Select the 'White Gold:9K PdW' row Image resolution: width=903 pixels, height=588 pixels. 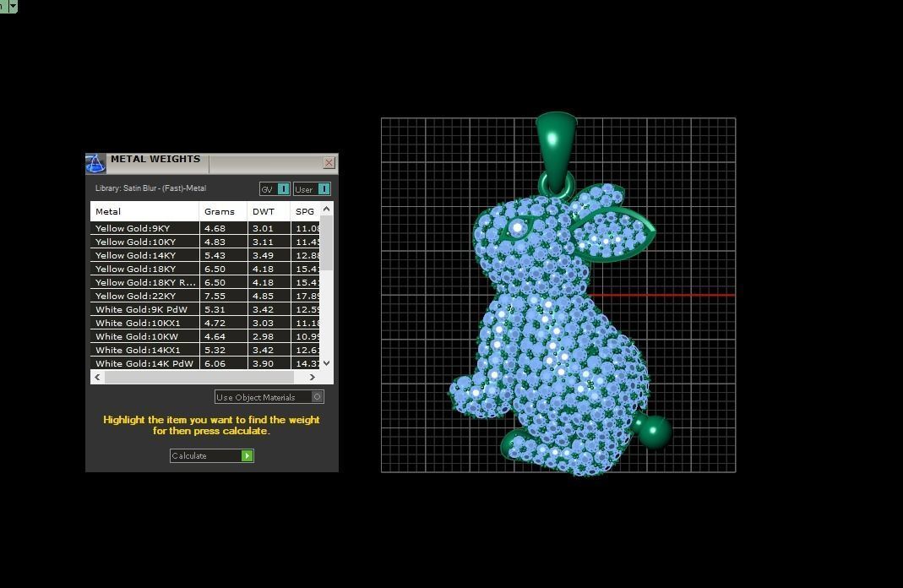[204, 309]
